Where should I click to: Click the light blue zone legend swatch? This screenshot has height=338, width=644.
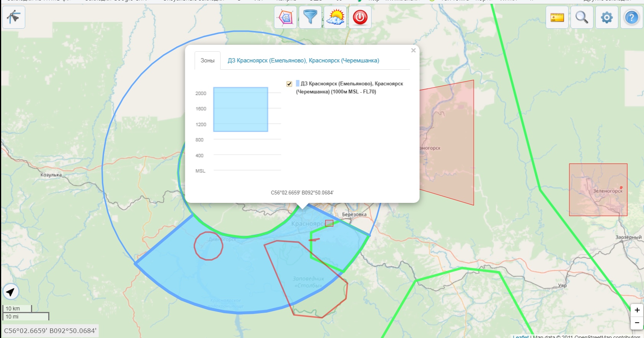298,83
